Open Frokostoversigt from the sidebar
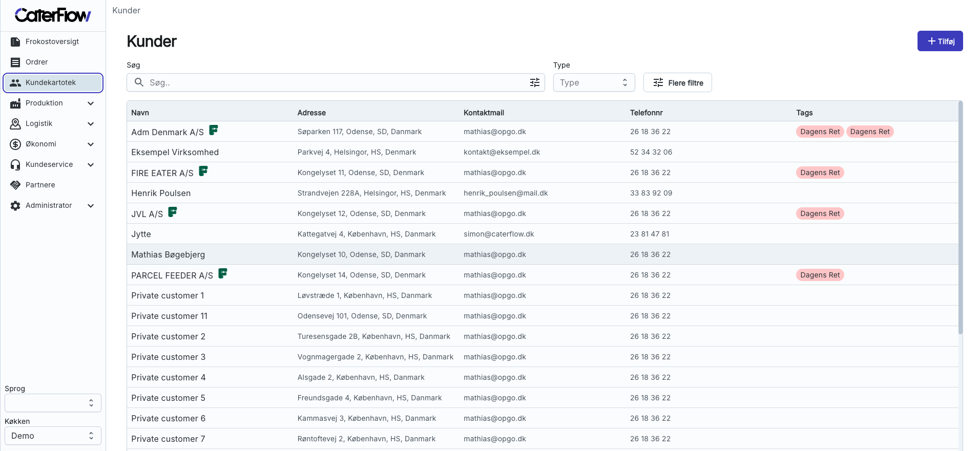This screenshot has height=451, width=980. point(53,41)
